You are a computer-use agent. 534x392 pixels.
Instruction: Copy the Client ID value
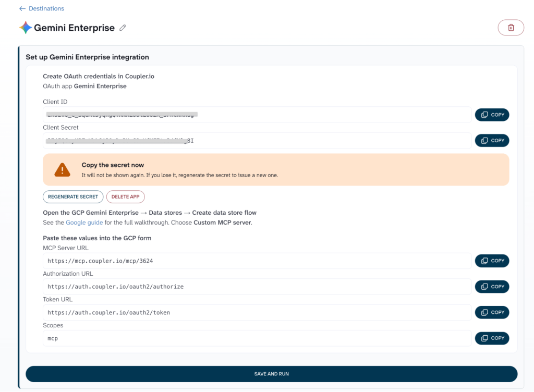[x=492, y=115]
